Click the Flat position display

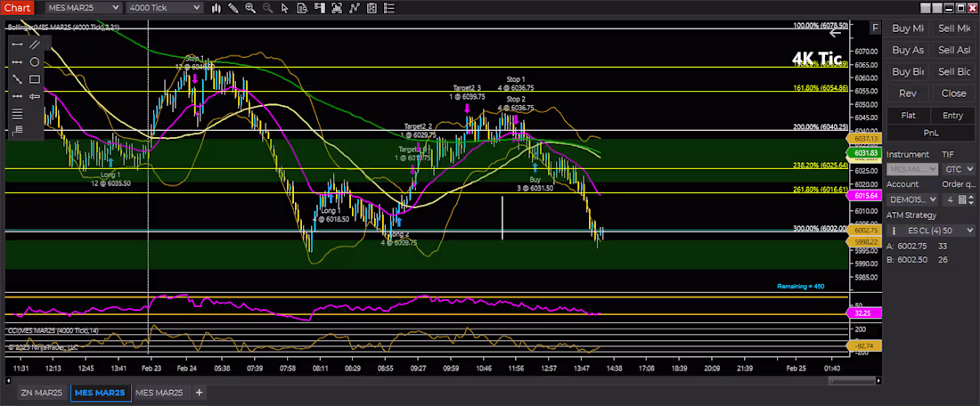point(909,116)
